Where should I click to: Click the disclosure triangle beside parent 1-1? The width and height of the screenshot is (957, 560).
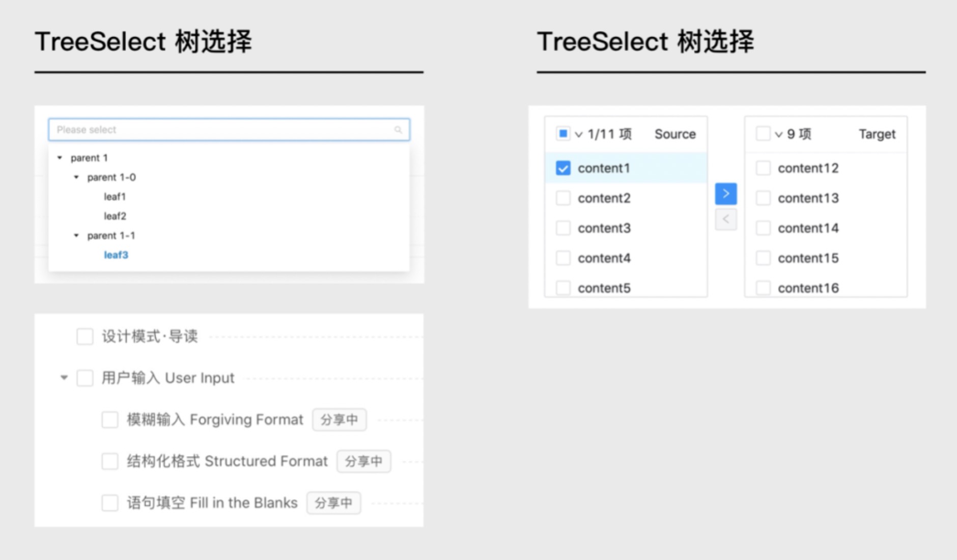point(76,235)
